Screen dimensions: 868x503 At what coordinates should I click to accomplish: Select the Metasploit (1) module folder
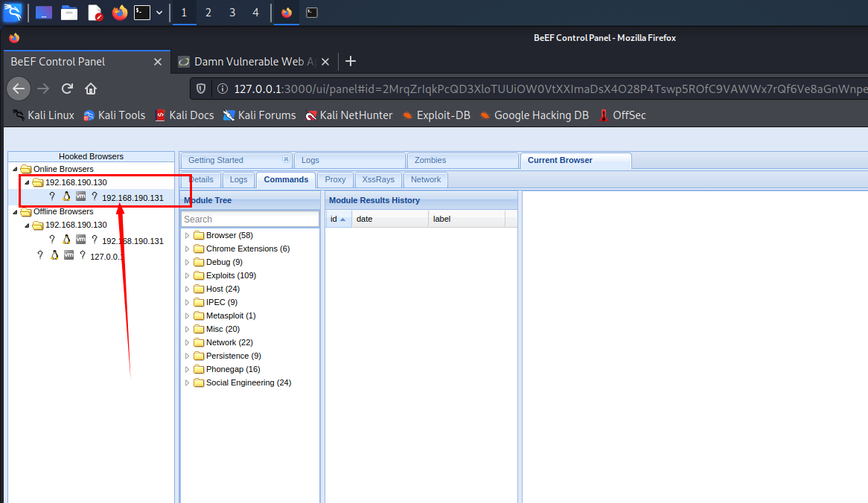(x=230, y=315)
